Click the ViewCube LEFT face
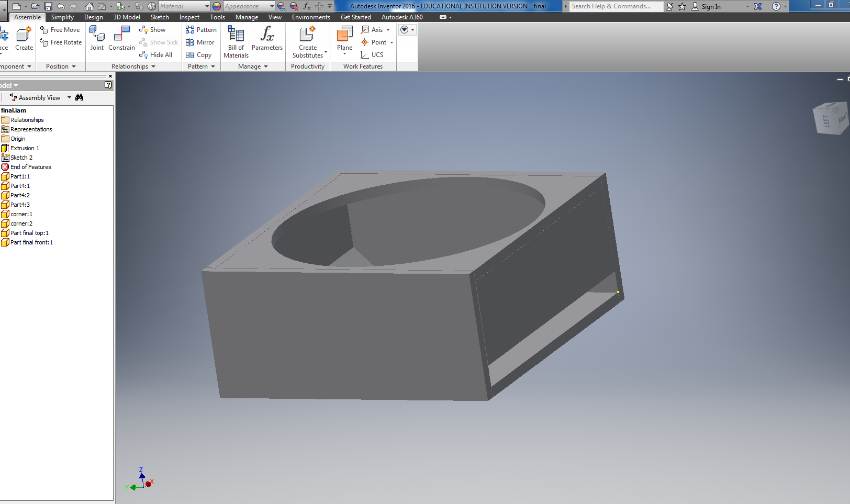Viewport: 850px width, 504px height. coord(826,121)
